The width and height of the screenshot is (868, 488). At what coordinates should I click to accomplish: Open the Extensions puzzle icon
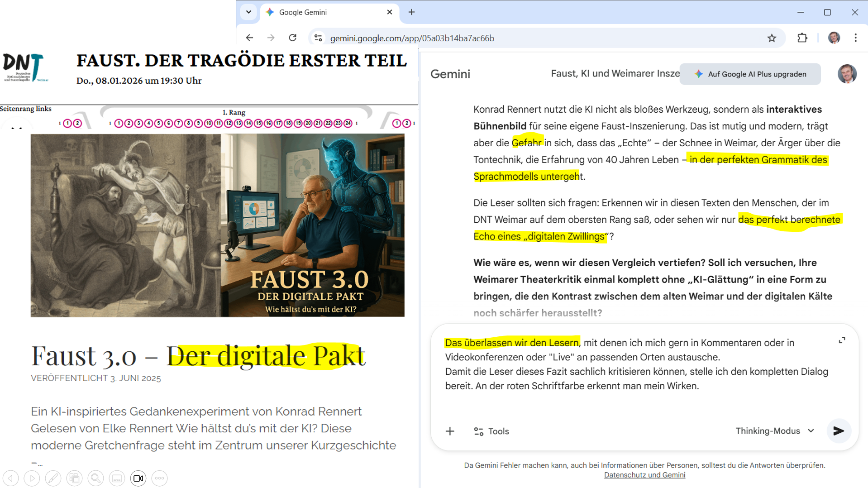802,38
